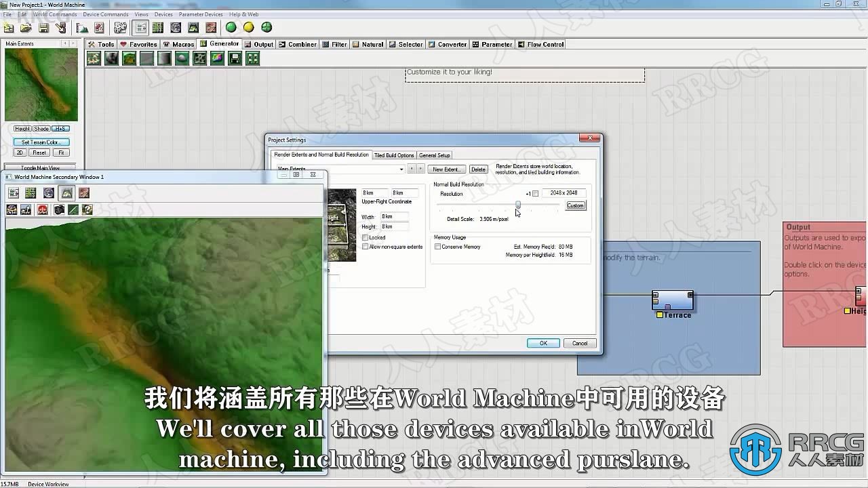
Task: Check Allow non-square extents
Action: pyautogui.click(x=365, y=247)
